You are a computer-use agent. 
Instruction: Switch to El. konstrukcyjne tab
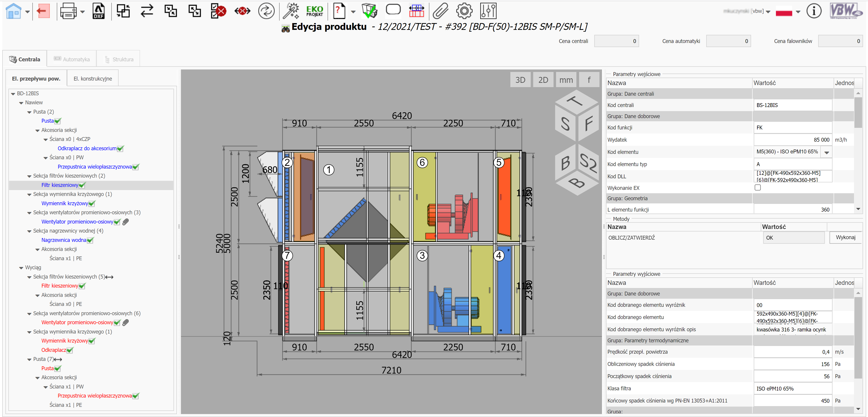point(93,79)
